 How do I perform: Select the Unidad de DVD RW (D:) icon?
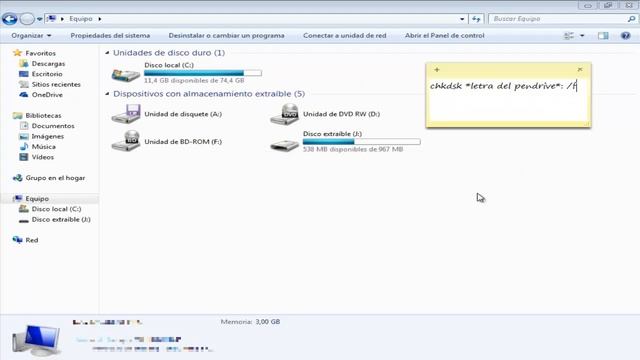pos(284,114)
